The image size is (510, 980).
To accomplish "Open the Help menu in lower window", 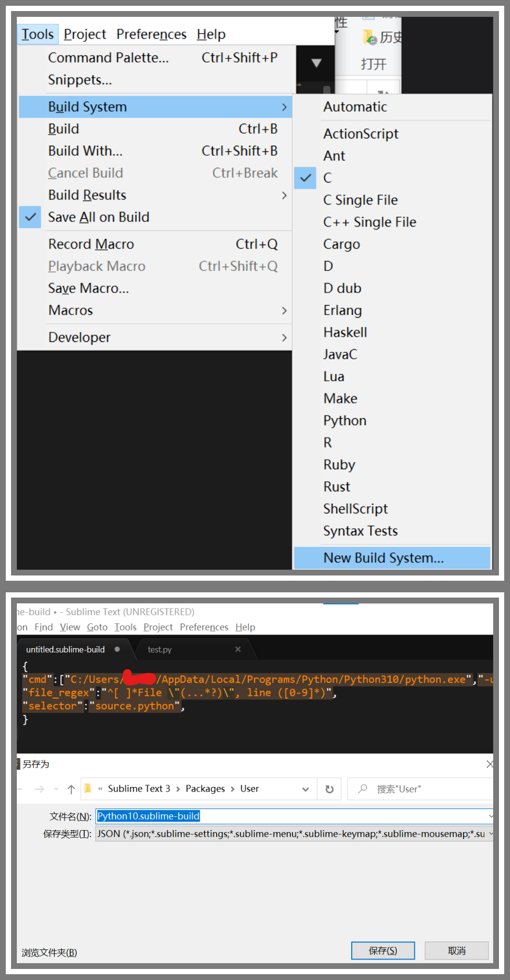I will click(246, 627).
